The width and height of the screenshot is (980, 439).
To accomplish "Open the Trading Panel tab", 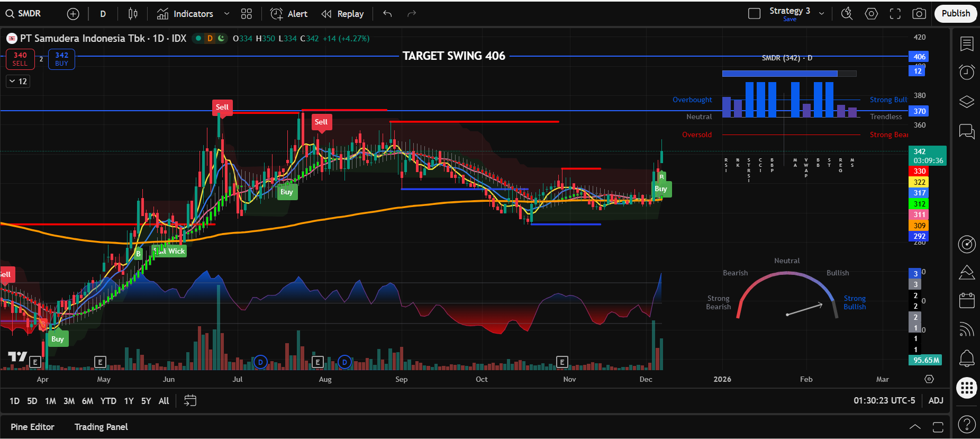I will click(101, 427).
